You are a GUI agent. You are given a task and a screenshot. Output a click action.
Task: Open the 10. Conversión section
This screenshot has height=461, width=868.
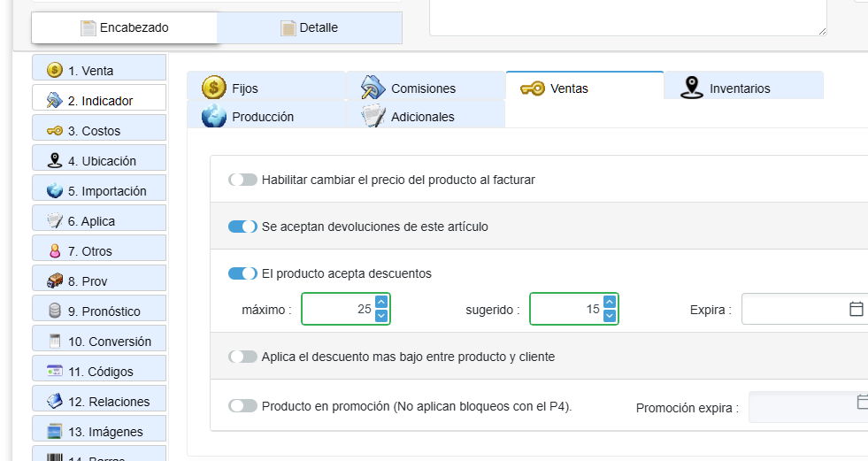[x=99, y=342]
